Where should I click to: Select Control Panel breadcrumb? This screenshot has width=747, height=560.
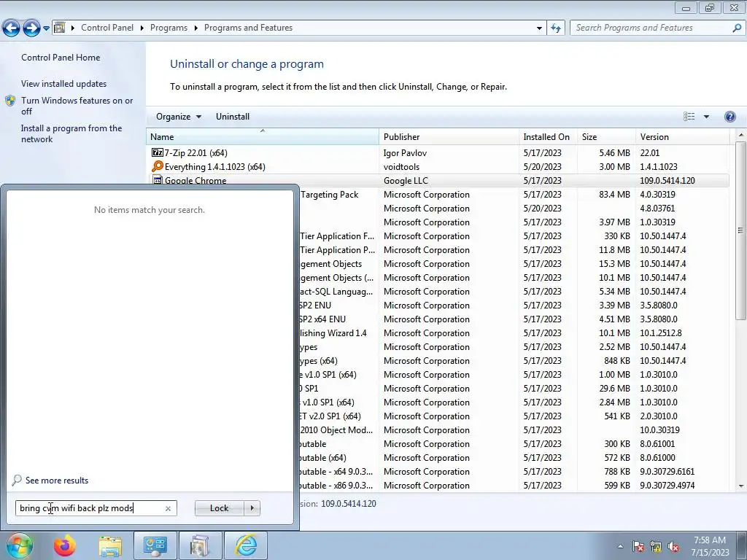click(x=107, y=28)
